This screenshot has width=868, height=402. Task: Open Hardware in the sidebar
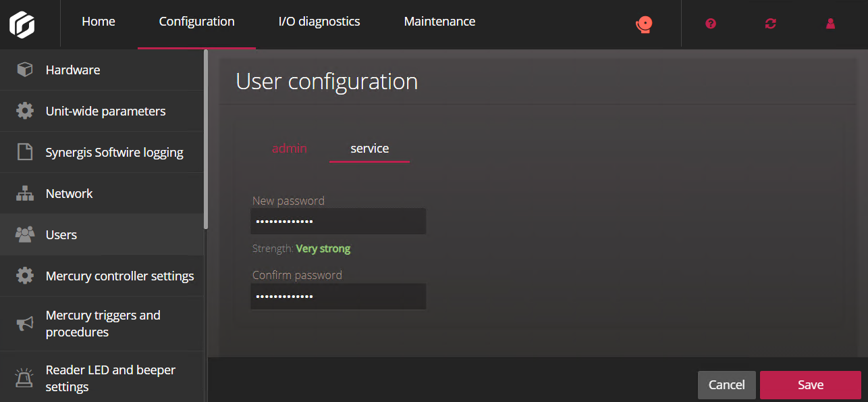(x=101, y=70)
